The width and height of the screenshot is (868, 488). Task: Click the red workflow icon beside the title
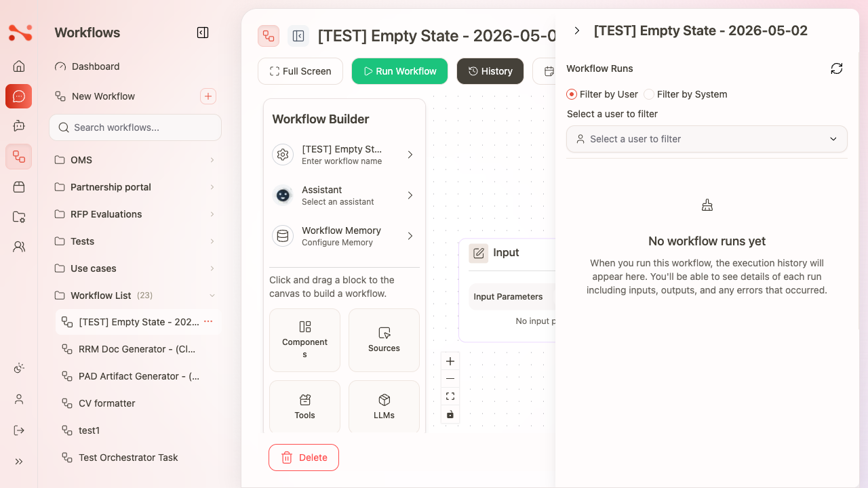pyautogui.click(x=269, y=36)
